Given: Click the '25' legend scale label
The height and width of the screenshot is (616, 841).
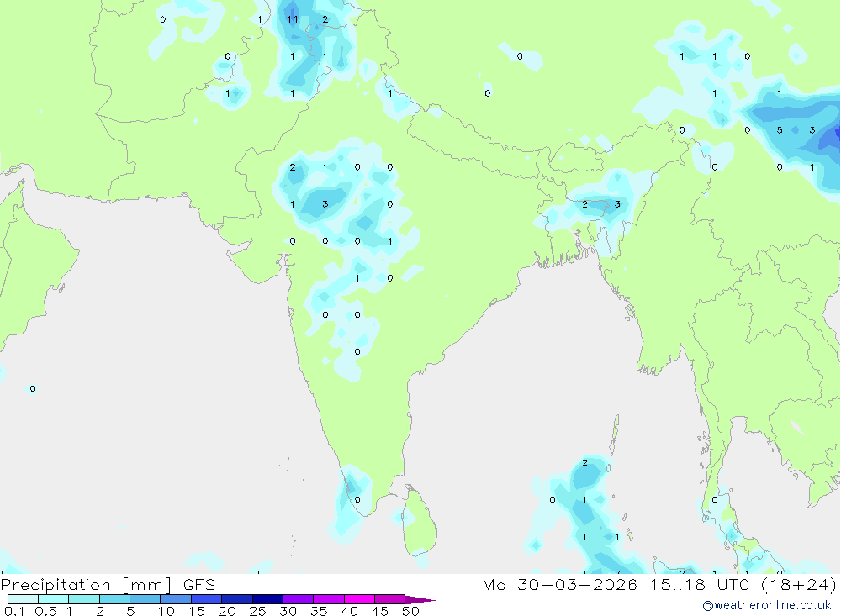Looking at the screenshot, I should coord(258,611).
